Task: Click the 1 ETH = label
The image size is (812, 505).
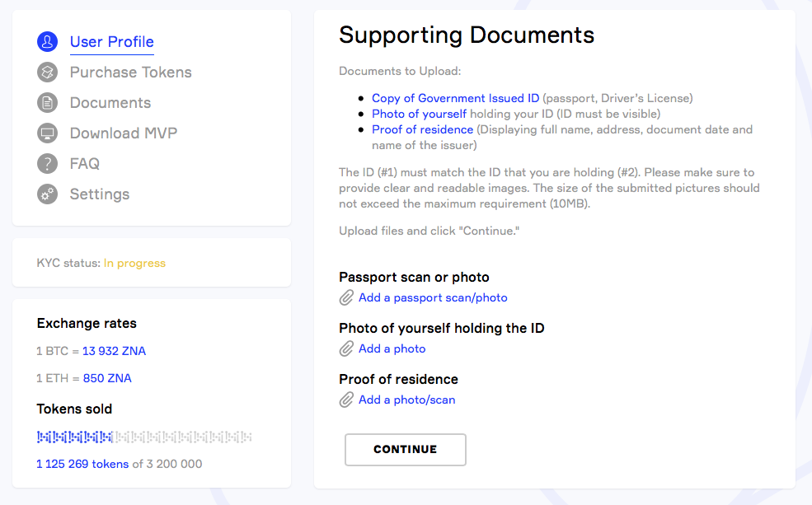Action: click(x=58, y=379)
